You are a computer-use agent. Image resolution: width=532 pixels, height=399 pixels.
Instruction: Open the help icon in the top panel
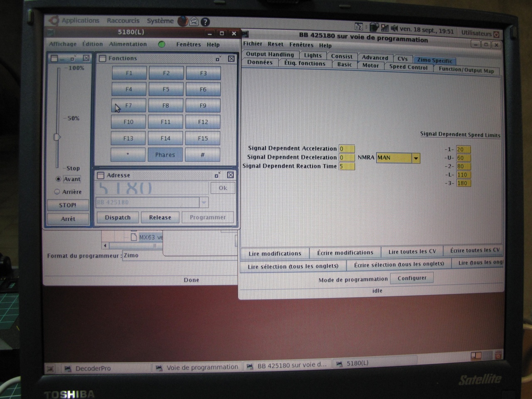[205, 22]
